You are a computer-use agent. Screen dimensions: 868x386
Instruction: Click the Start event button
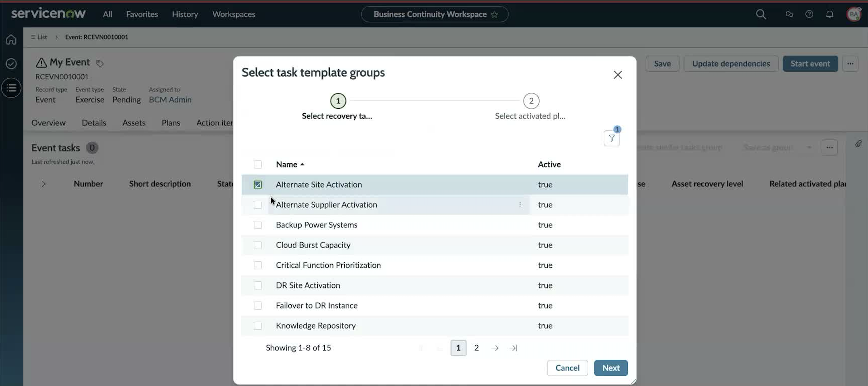coord(810,64)
